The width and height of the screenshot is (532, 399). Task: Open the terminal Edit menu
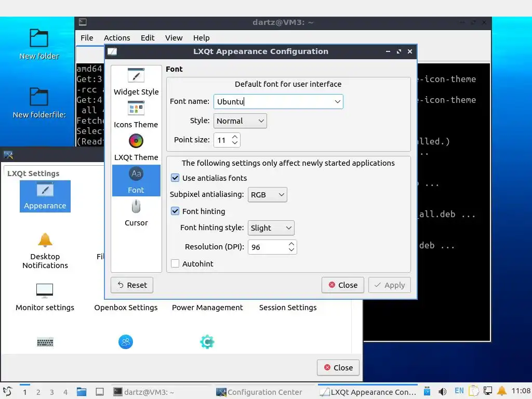pyautogui.click(x=148, y=37)
